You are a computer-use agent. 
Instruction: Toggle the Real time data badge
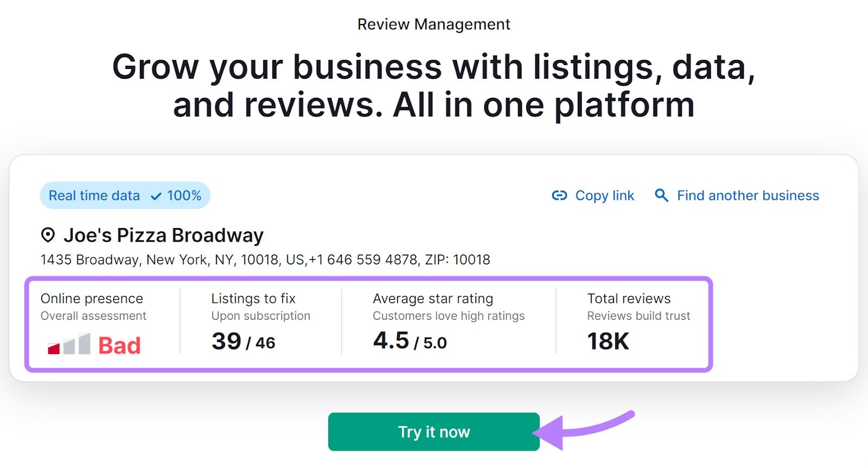pos(124,195)
